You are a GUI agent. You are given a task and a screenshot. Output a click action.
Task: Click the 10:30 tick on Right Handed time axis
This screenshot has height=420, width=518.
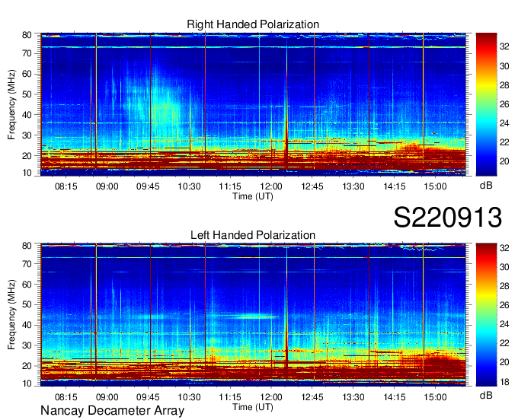tap(189, 186)
